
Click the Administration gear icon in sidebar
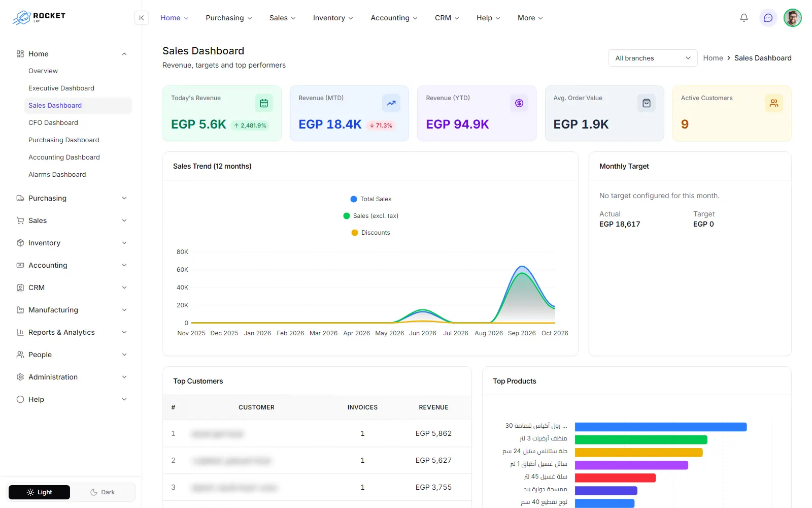tap(20, 377)
